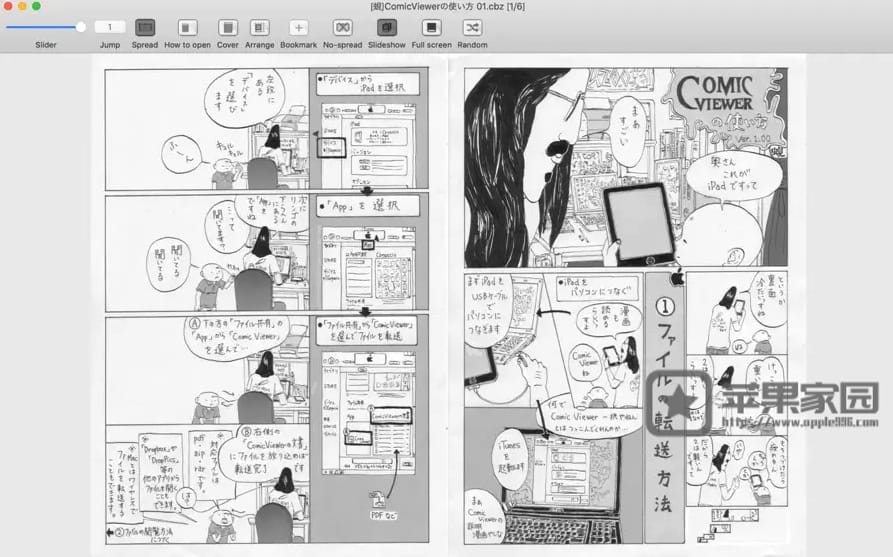Zoom the window with the green button
Viewport: 893px width, 557px height.
point(36,6)
